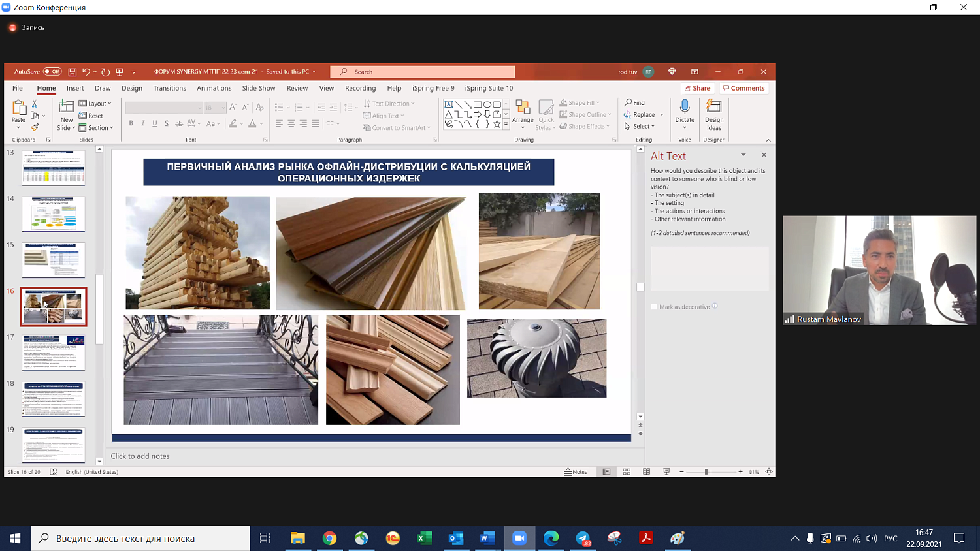Image resolution: width=980 pixels, height=551 pixels.
Task: Toggle the AutoSave switch
Action: click(x=52, y=72)
